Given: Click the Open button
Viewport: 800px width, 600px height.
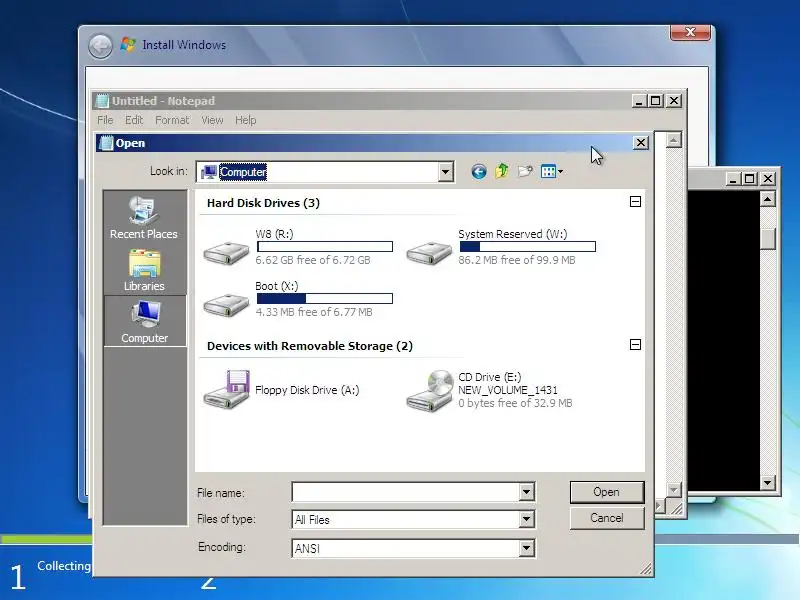Looking at the screenshot, I should click(x=607, y=492).
